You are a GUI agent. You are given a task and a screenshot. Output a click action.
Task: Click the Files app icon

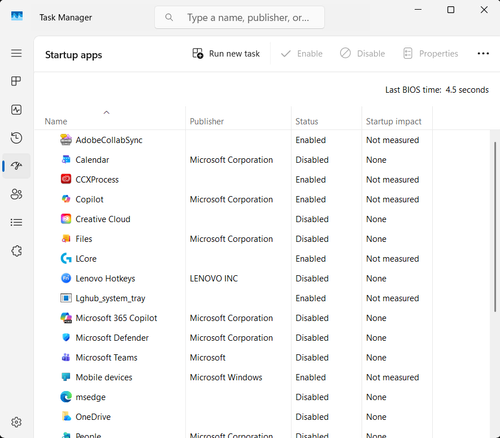pyautogui.click(x=66, y=239)
